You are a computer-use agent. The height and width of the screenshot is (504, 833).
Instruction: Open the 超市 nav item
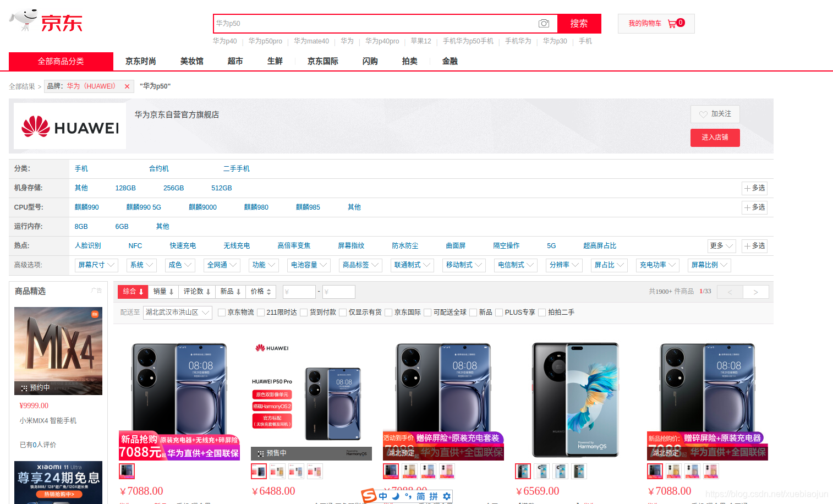tap(235, 61)
